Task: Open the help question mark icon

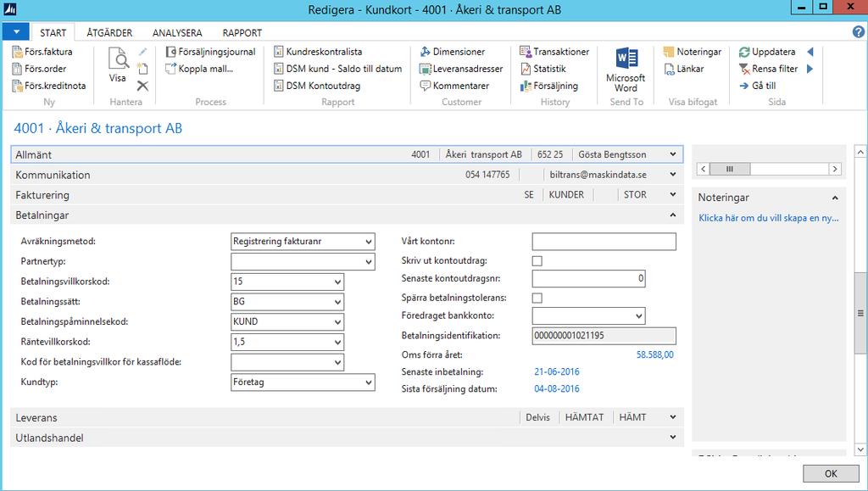Action: coord(859,31)
